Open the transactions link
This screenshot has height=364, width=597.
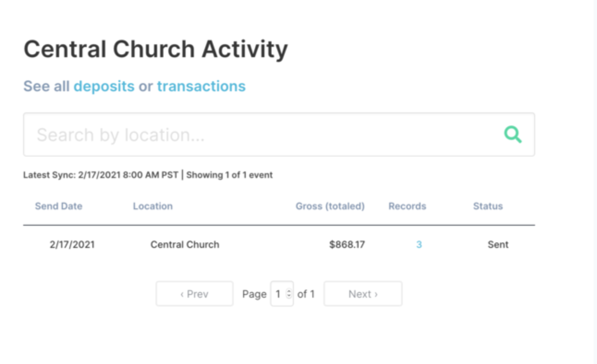(201, 86)
